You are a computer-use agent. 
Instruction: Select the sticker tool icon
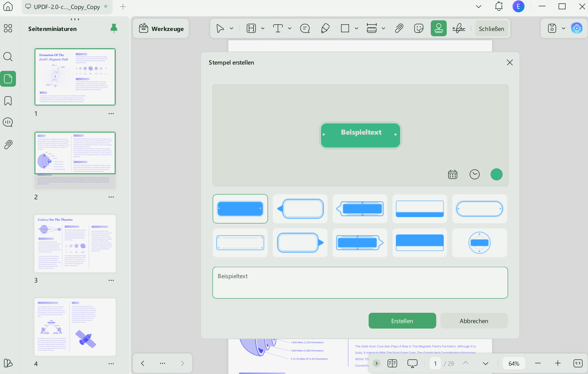coord(419,29)
